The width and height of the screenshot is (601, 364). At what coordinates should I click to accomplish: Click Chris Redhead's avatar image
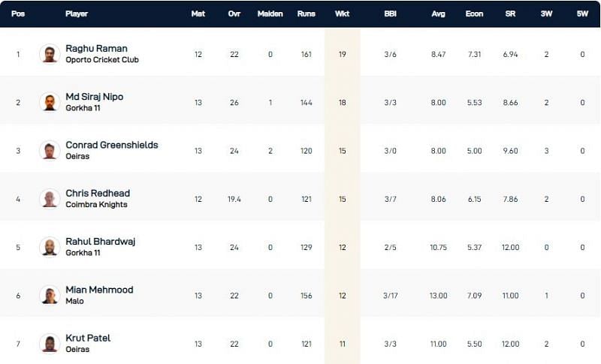click(x=50, y=199)
